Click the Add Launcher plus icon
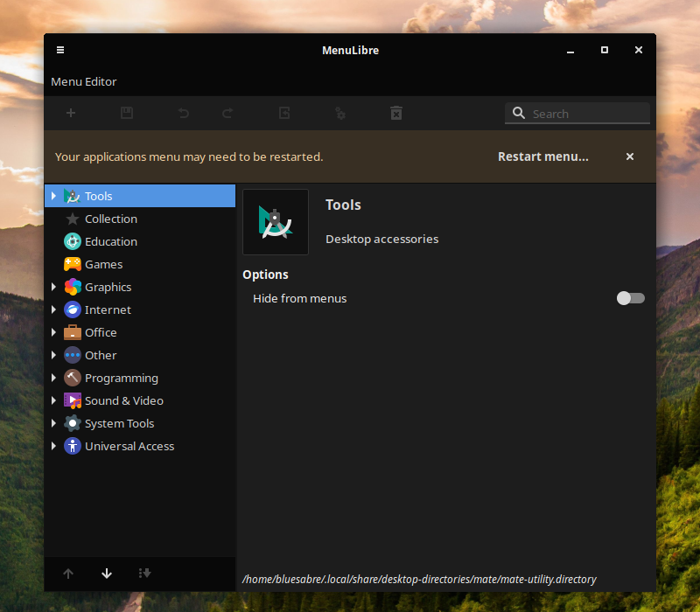The image size is (700, 612). 70,113
